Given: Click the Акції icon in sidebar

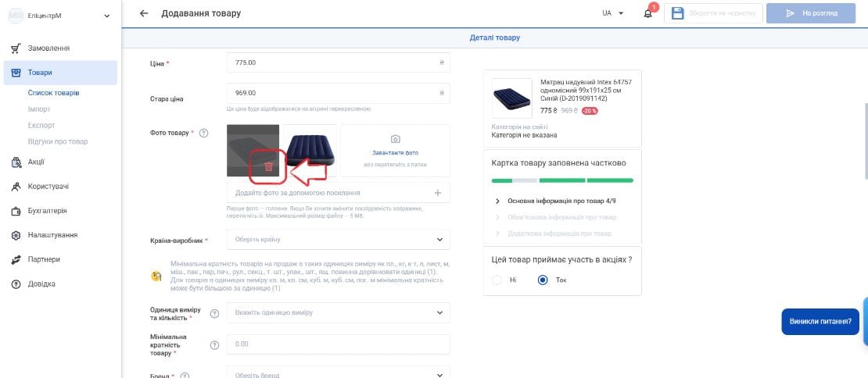Looking at the screenshot, I should click(x=16, y=162).
